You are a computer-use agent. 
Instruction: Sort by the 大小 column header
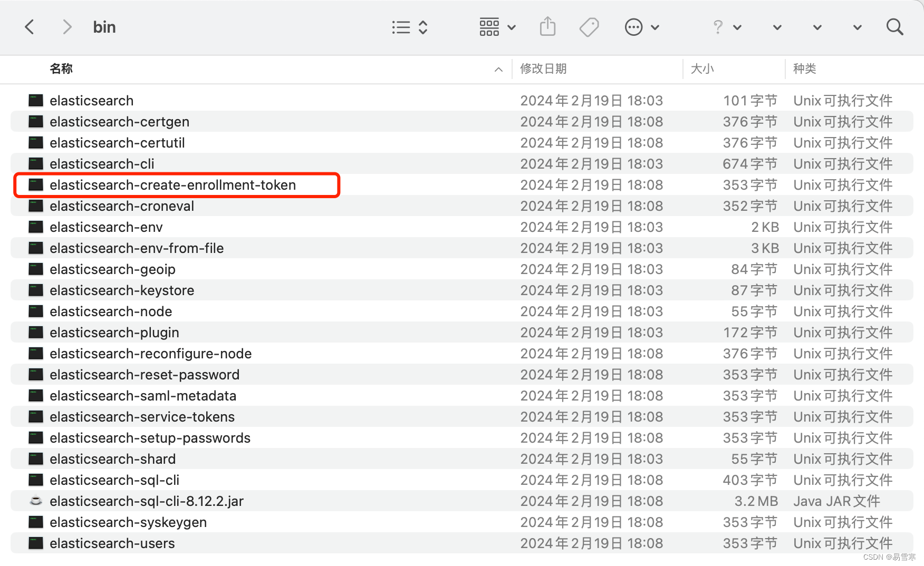tap(702, 69)
